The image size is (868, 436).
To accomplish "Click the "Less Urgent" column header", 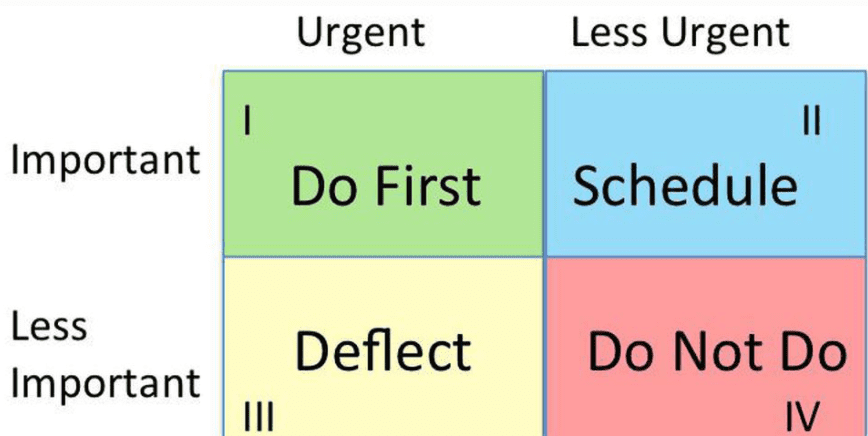I will [x=680, y=32].
